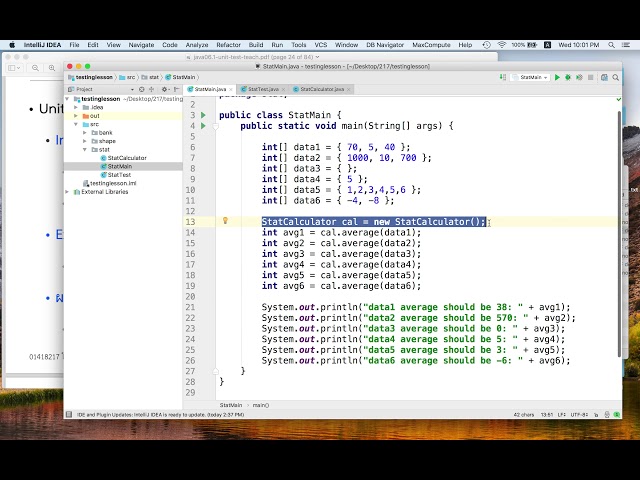The image size is (640, 480).
Task: Click line 6 'int[] data1' declaration
Action: pyautogui.click(x=336, y=147)
